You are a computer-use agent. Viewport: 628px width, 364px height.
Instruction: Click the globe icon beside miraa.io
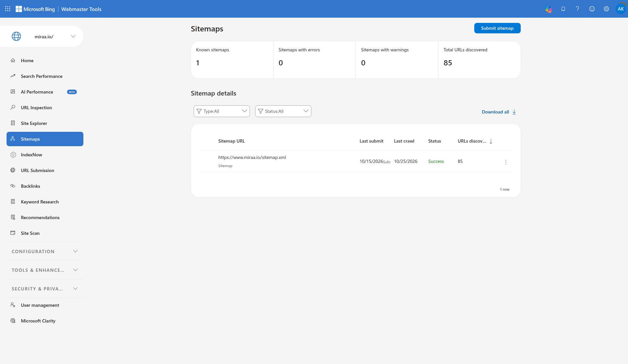click(16, 36)
